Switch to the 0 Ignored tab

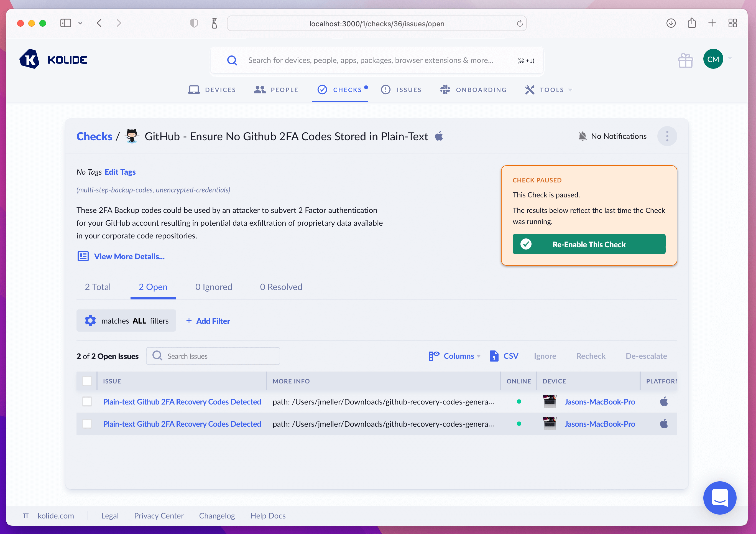click(213, 287)
